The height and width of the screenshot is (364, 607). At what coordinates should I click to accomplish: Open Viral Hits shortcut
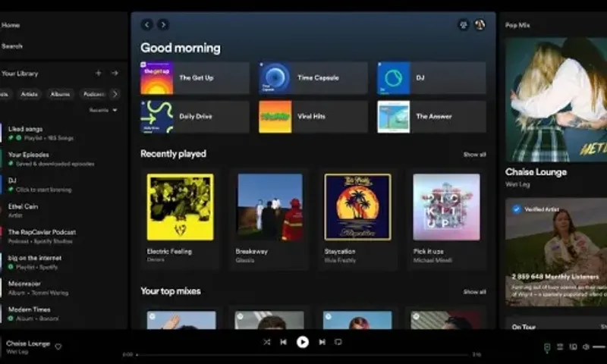click(313, 117)
